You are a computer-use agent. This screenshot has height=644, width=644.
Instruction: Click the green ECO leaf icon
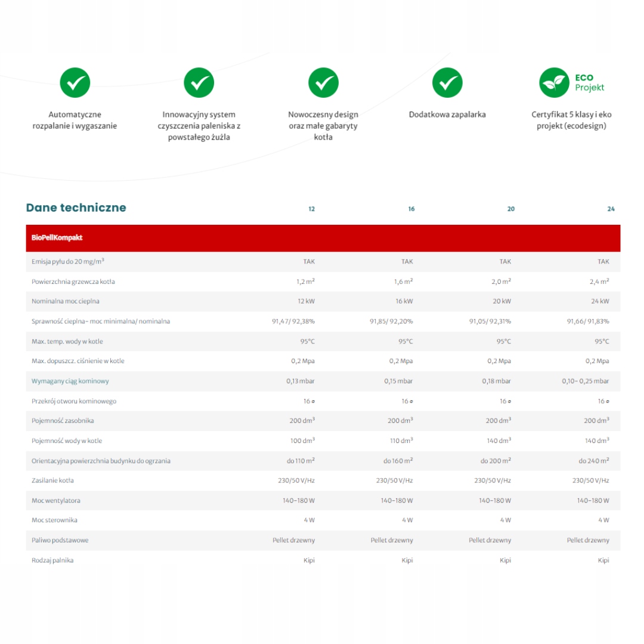(x=554, y=83)
